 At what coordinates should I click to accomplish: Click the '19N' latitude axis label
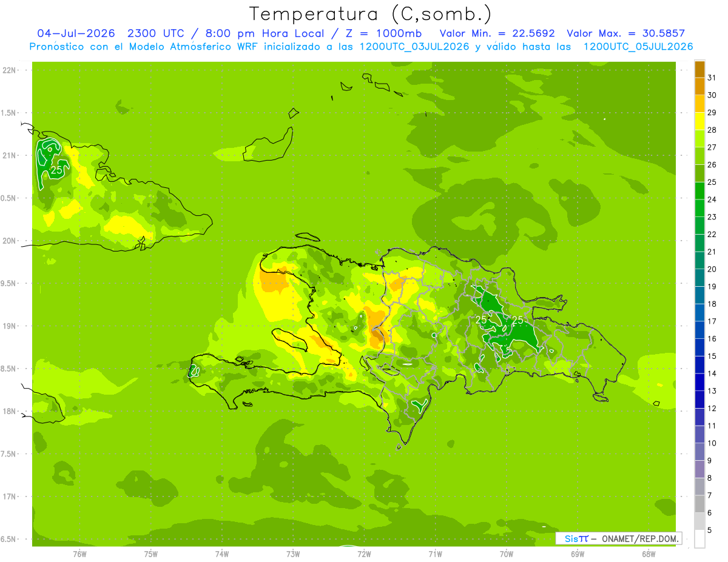[x=9, y=326]
